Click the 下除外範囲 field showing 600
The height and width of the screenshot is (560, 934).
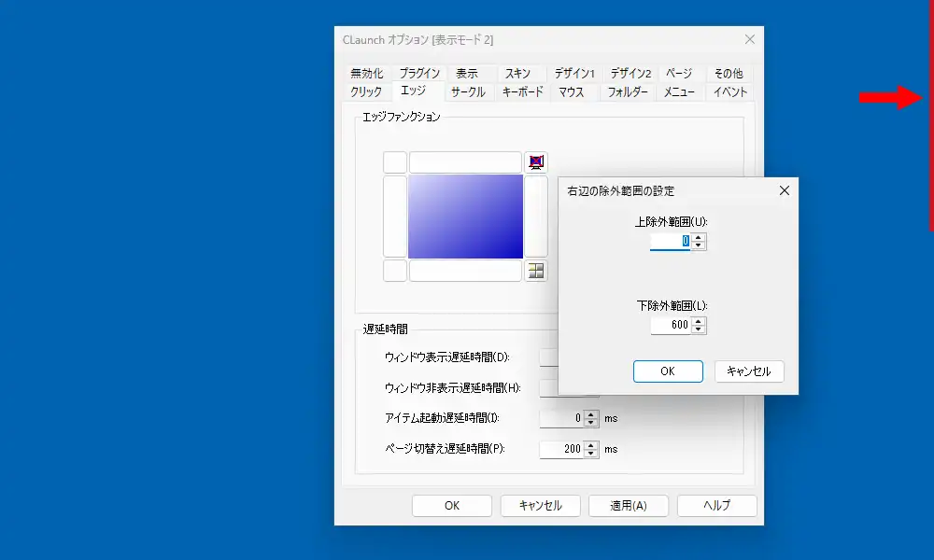pos(670,325)
